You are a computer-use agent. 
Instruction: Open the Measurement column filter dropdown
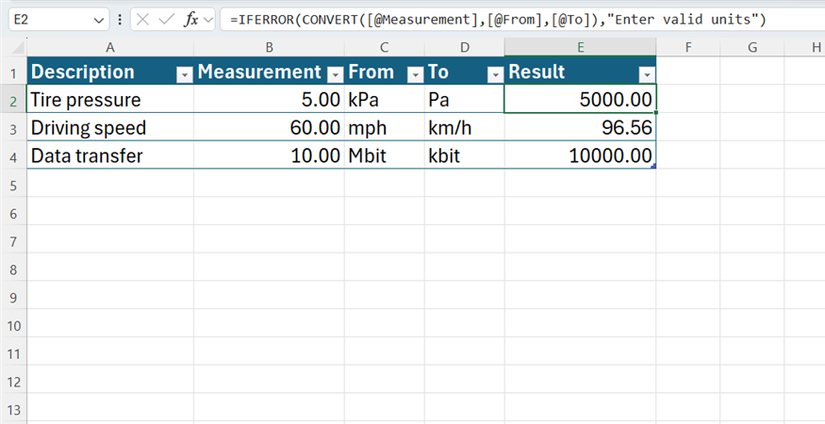(336, 76)
